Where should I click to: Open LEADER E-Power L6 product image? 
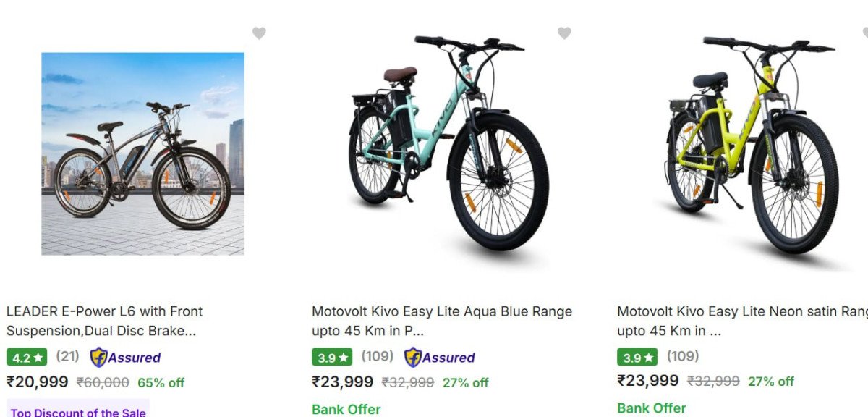tap(142, 153)
